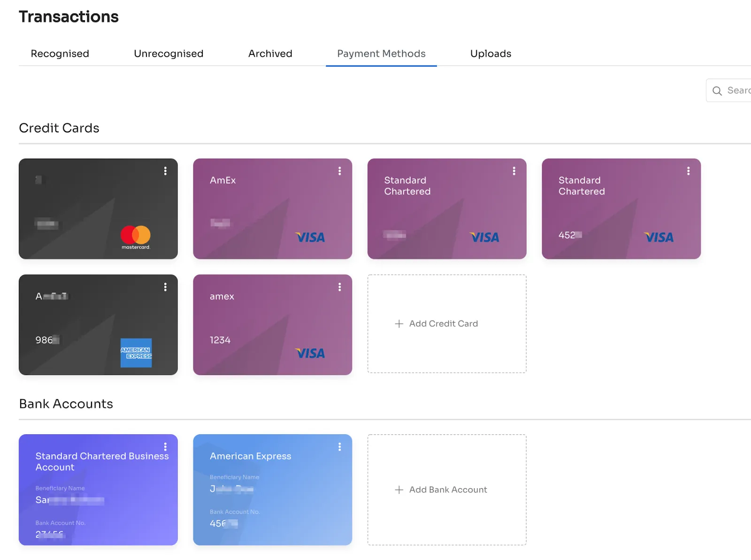Open the Archived tab
Screen dimensions: 751x560
tap(270, 54)
